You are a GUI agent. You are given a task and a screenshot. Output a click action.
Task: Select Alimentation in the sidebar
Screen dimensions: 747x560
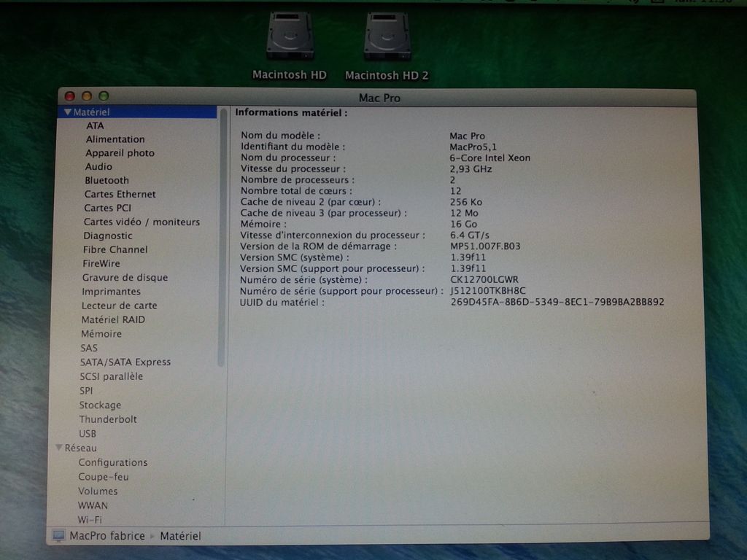(115, 139)
